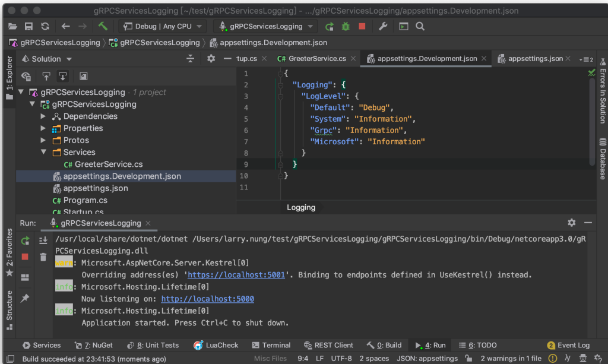Click the warning indicator icon in the status bar
The width and height of the screenshot is (608, 364).
click(x=553, y=358)
